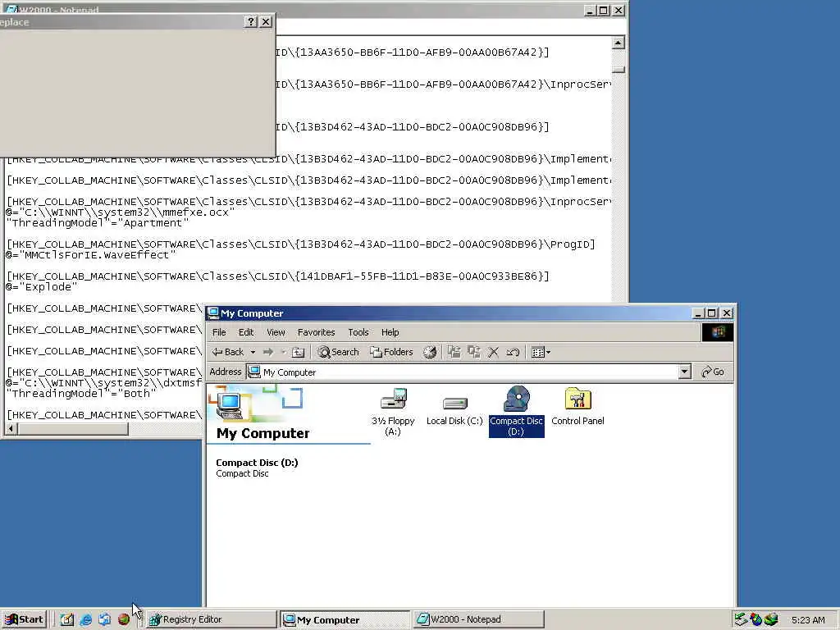Image resolution: width=840 pixels, height=630 pixels.
Task: Click the 5:23 AM taskbar clock
Action: click(x=808, y=620)
